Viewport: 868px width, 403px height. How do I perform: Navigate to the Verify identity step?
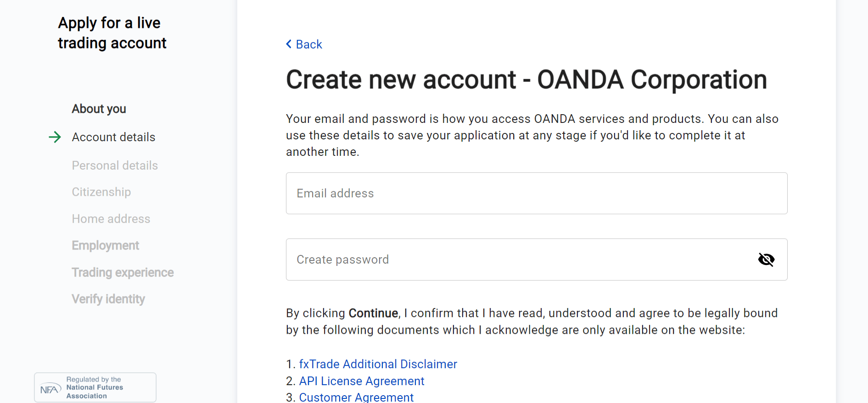108,298
